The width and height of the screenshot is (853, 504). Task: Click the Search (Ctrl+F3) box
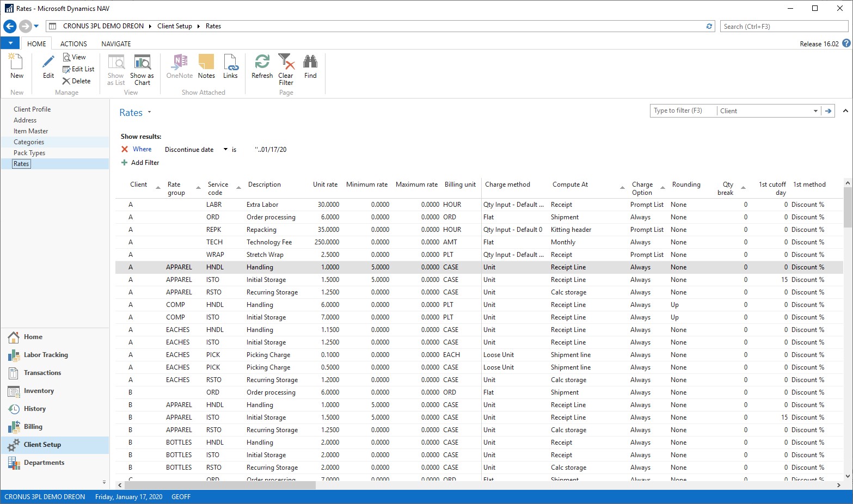tap(784, 26)
